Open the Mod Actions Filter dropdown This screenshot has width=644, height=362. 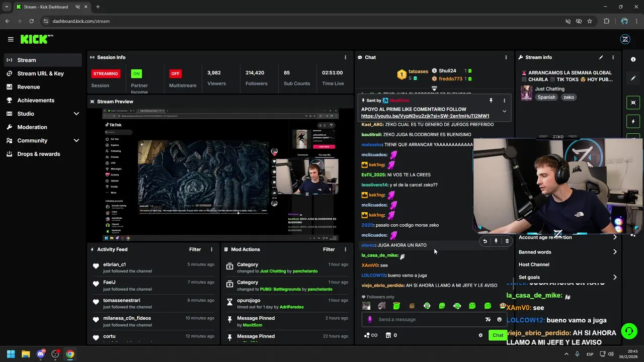pos(329,249)
